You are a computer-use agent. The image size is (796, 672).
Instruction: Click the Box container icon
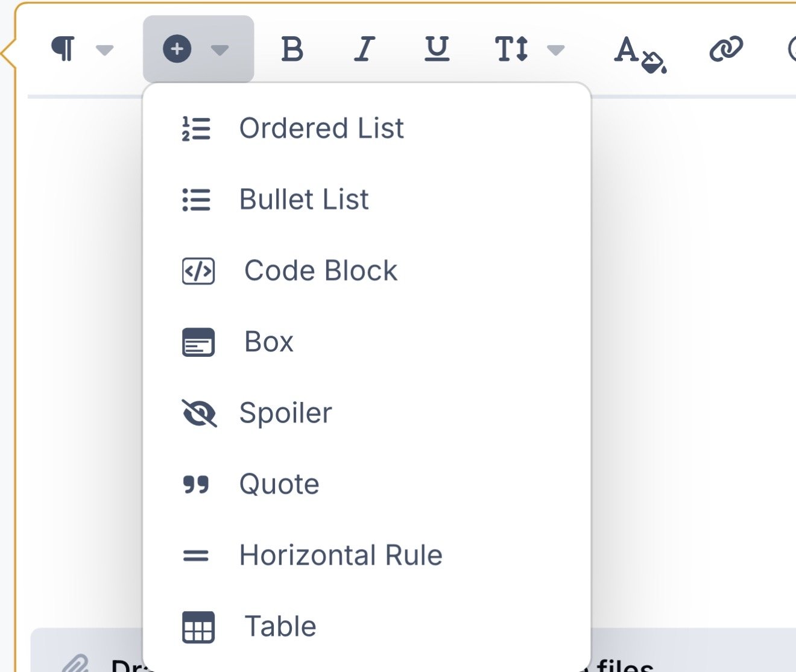coord(198,342)
